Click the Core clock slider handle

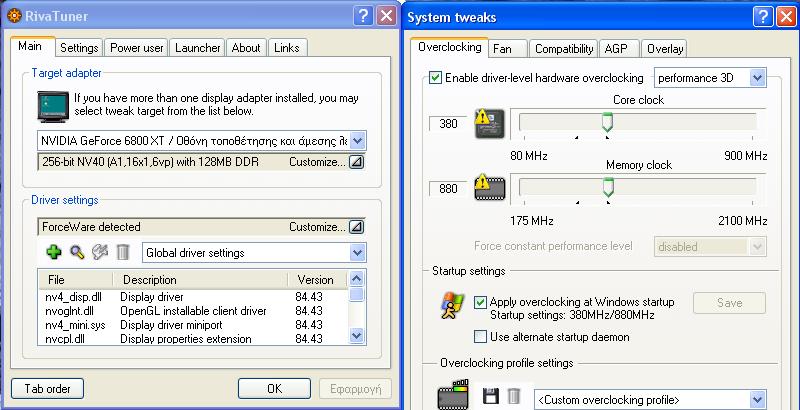607,123
